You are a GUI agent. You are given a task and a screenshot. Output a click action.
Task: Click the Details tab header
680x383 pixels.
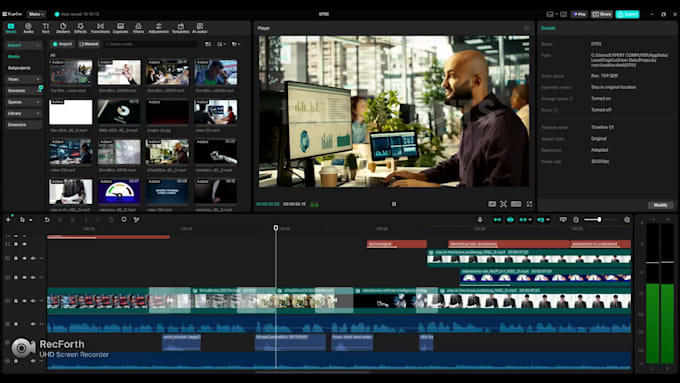(548, 28)
